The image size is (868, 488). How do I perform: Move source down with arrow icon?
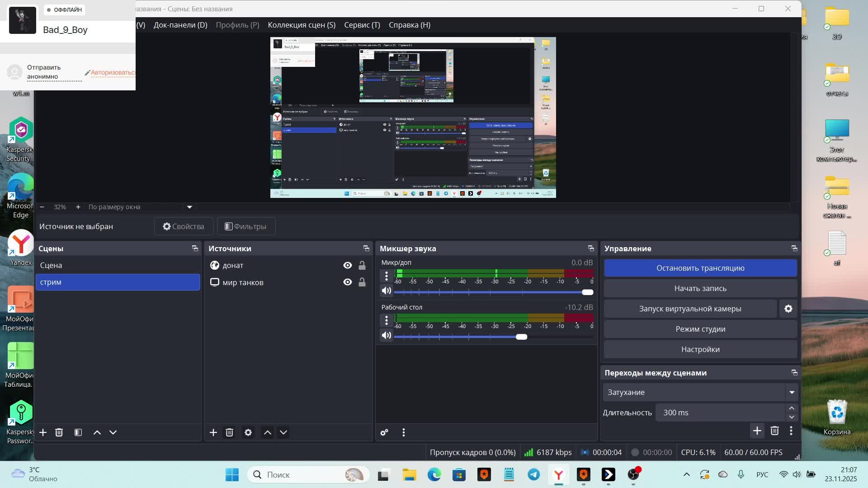click(283, 432)
